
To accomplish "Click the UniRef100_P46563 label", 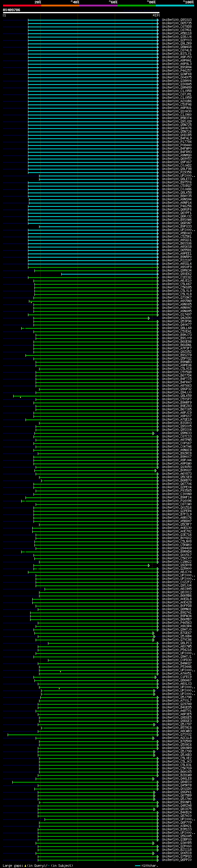I will (177, 623).
